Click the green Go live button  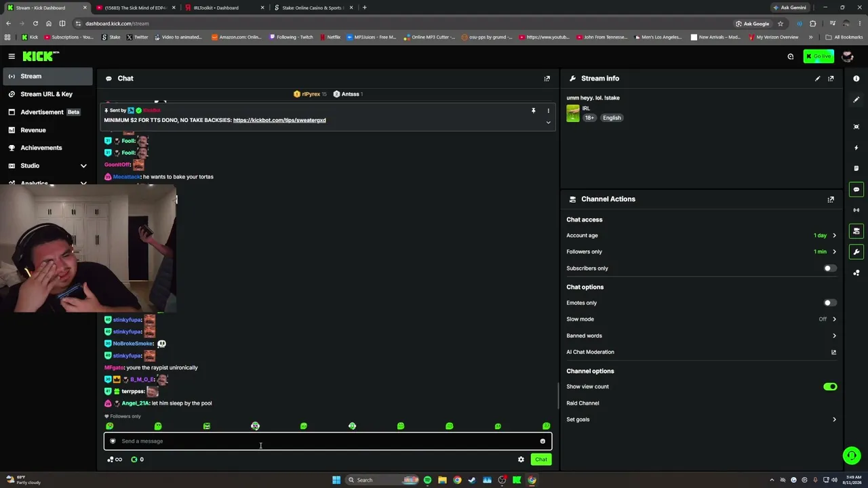818,56
